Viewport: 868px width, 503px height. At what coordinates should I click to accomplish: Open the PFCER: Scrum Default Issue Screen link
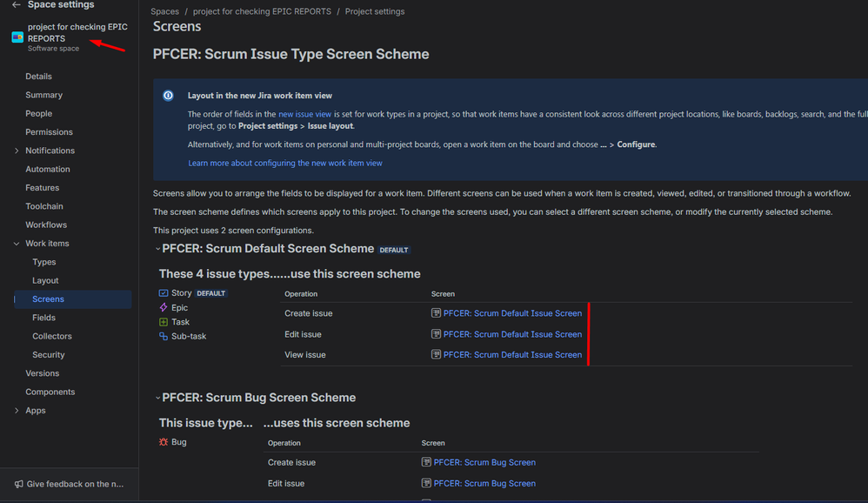pyautogui.click(x=511, y=312)
